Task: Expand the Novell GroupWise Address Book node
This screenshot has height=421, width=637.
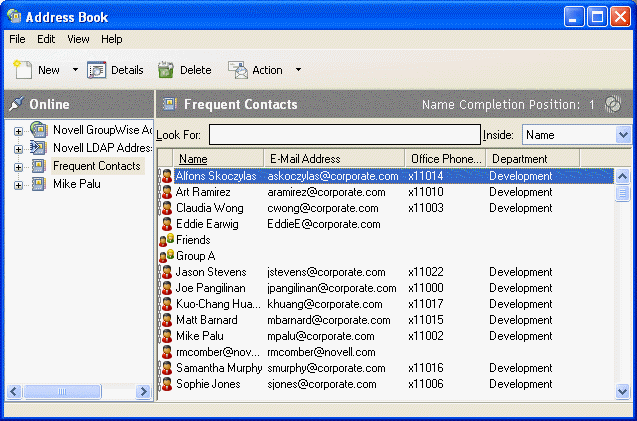Action: [18, 131]
